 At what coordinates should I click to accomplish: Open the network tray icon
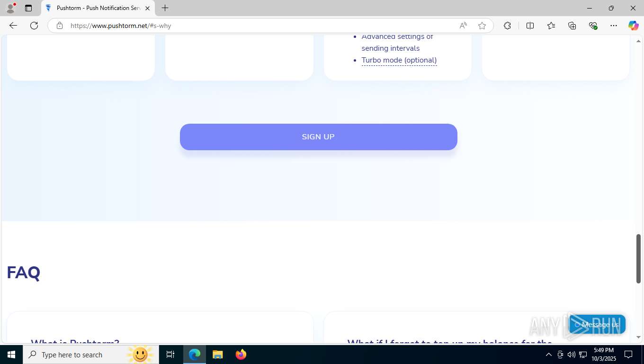[x=583, y=355]
